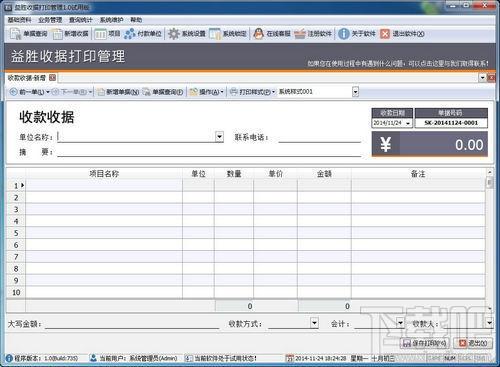500x367 pixels.
Task: Click the 保存打印 button
Action: point(425,343)
